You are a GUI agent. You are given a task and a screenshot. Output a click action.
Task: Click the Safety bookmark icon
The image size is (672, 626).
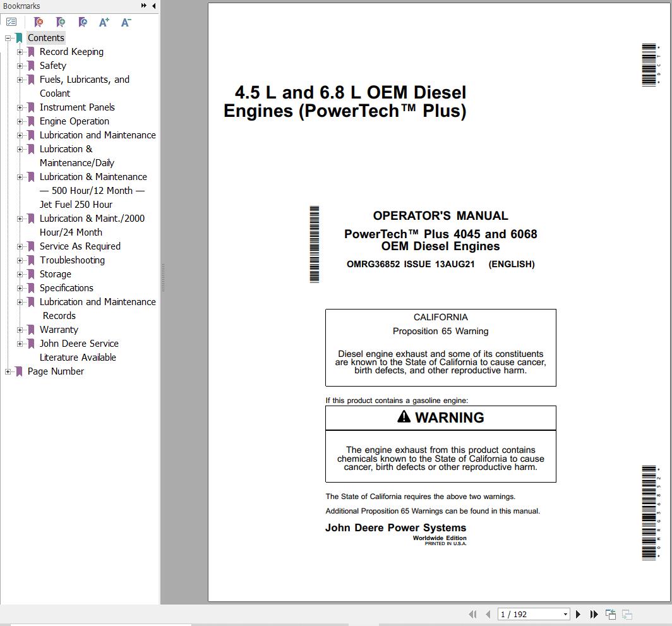(x=31, y=66)
